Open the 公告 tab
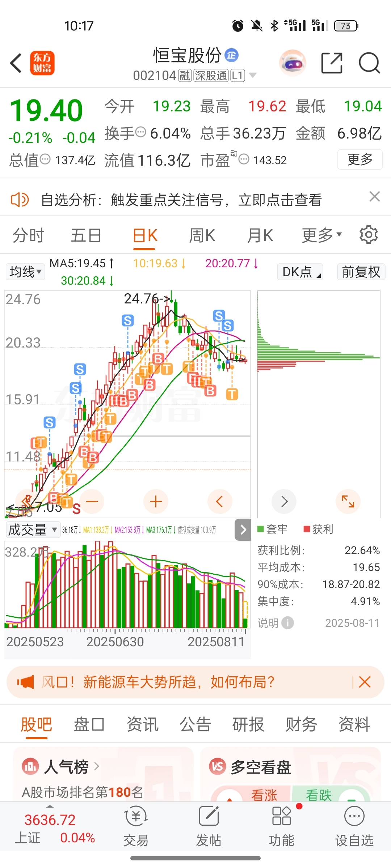 tap(195, 724)
